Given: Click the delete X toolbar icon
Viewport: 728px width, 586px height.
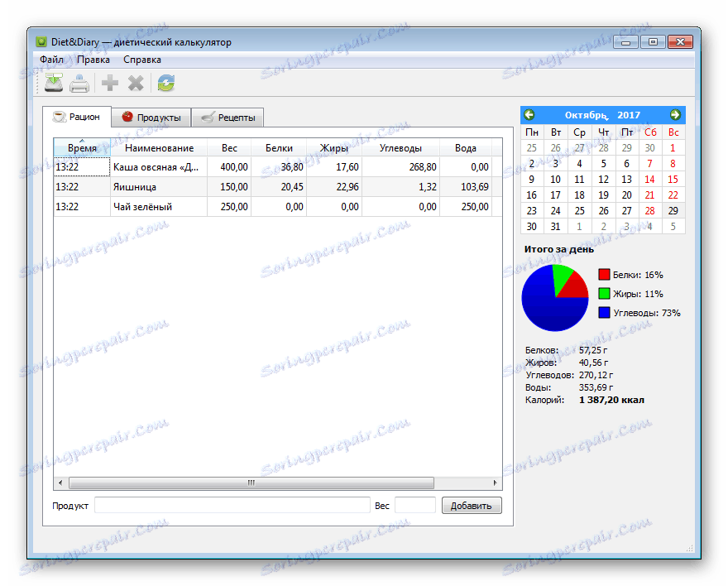Looking at the screenshot, I should [136, 84].
